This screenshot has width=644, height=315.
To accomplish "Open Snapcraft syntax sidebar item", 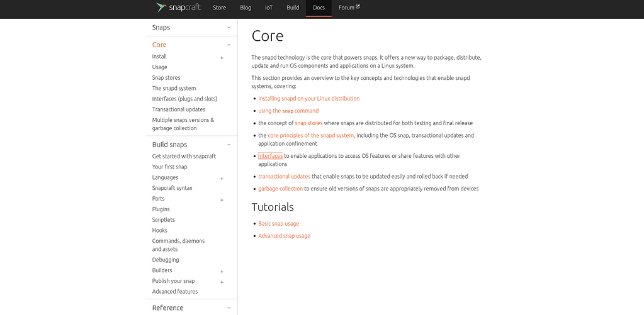I will 172,188.
